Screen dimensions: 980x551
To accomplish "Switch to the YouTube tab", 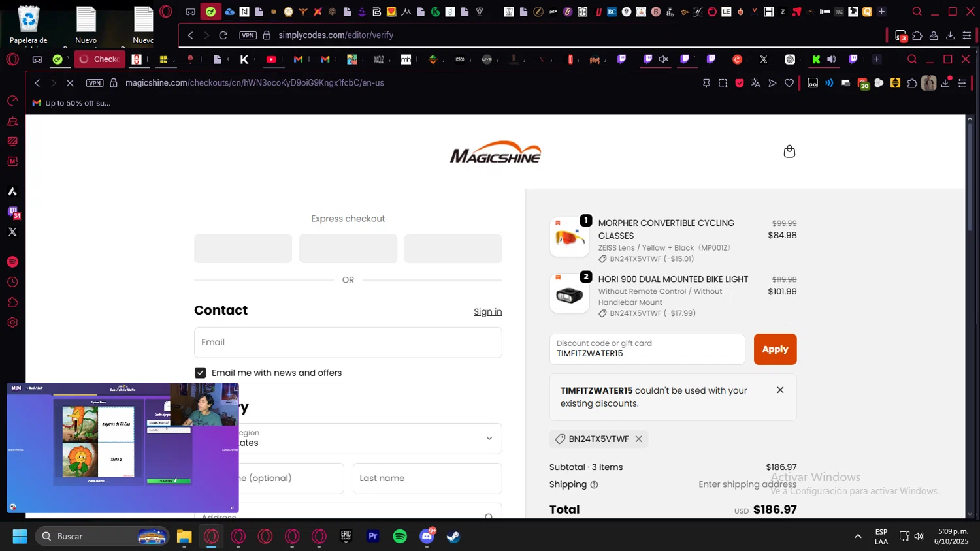I will coord(271,59).
